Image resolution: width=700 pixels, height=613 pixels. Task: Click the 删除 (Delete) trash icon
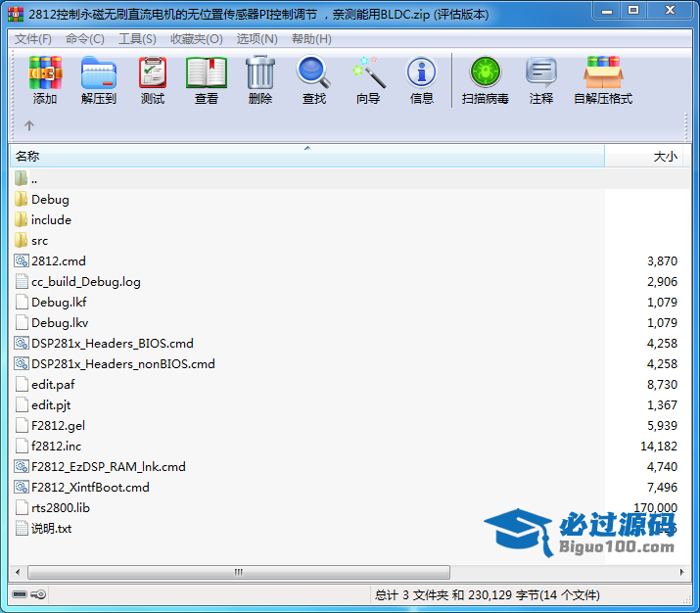260,72
